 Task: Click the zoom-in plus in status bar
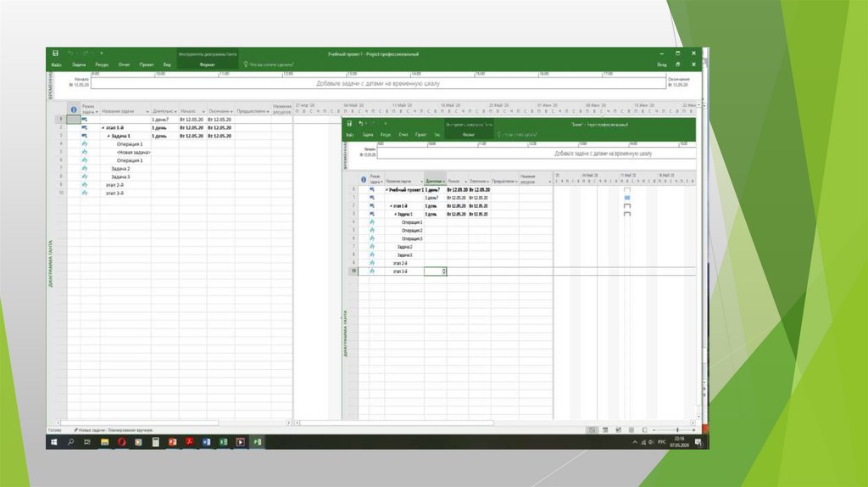[693, 430]
